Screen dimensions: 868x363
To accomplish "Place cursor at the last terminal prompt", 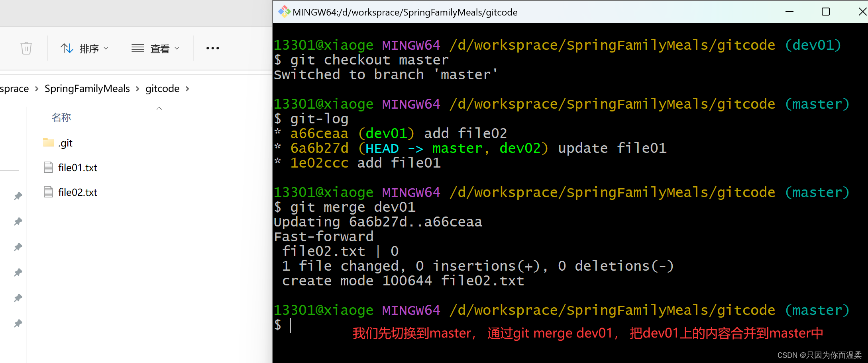I will 291,325.
